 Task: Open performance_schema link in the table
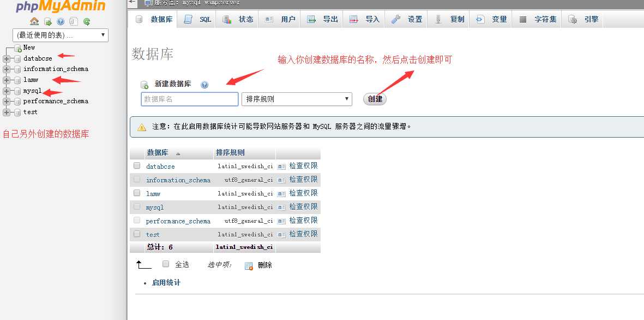tap(178, 221)
